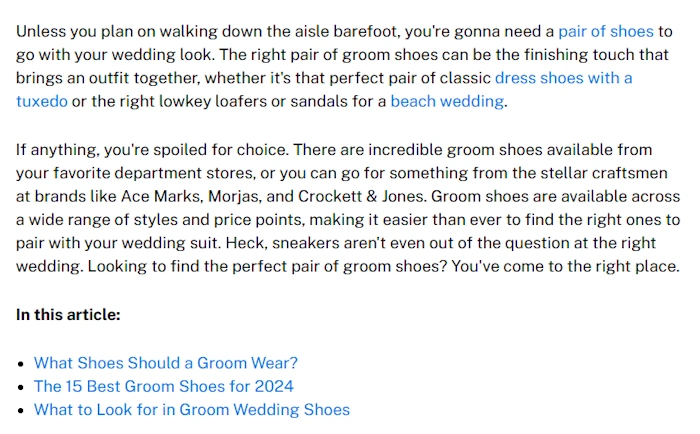Click the bullet before 'The 15 Best Groom Shoes'
Screen dimensions: 700x434
[x=21, y=387]
